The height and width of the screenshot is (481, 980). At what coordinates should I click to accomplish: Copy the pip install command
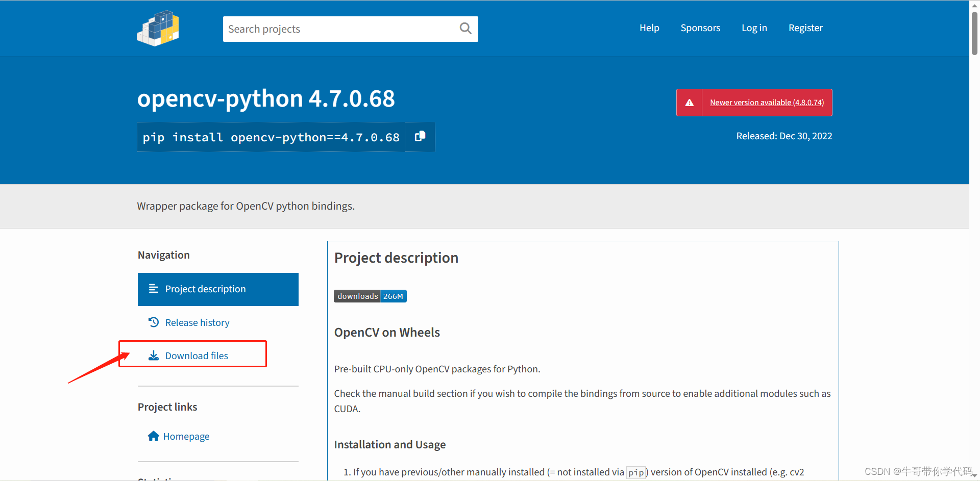pyautogui.click(x=420, y=137)
